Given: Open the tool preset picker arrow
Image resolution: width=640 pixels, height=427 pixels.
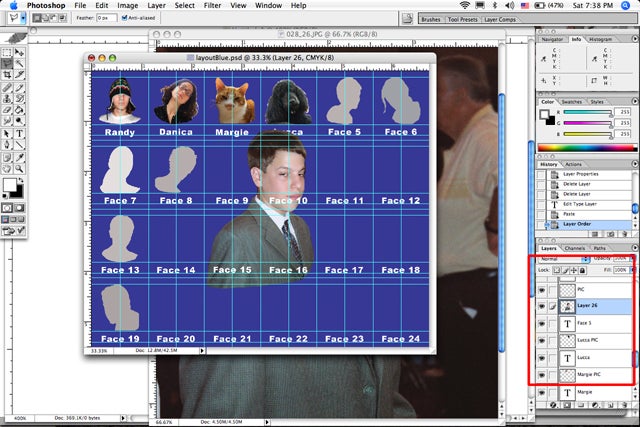Looking at the screenshot, I should coord(23,18).
